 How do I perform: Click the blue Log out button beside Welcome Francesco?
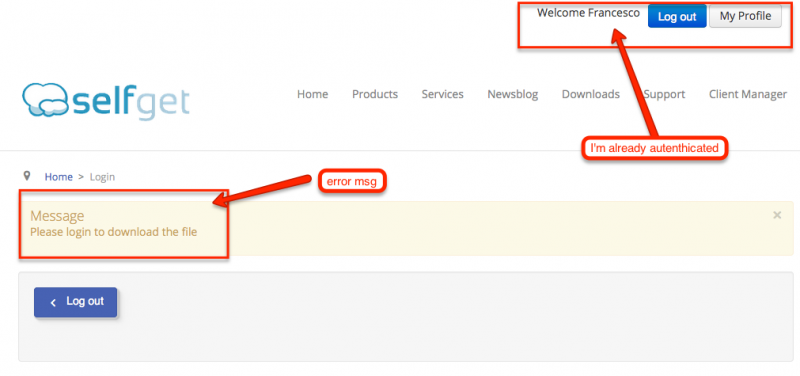click(677, 16)
